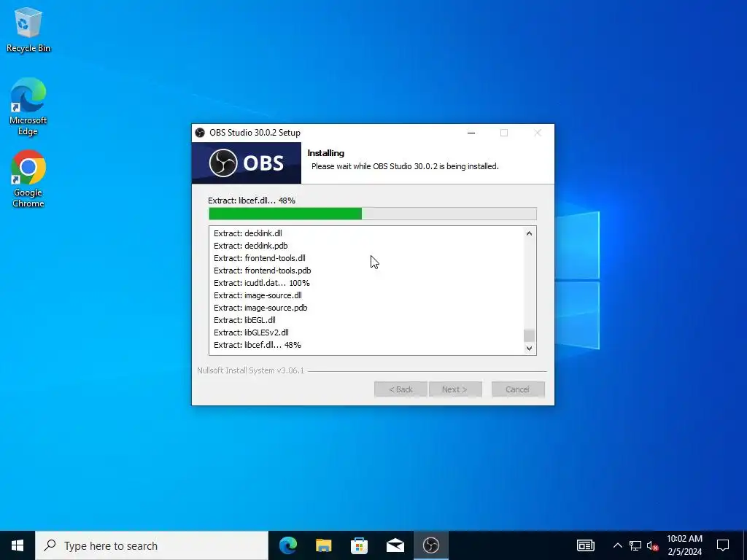
Task: Click the taskbar search box
Action: coord(152,545)
